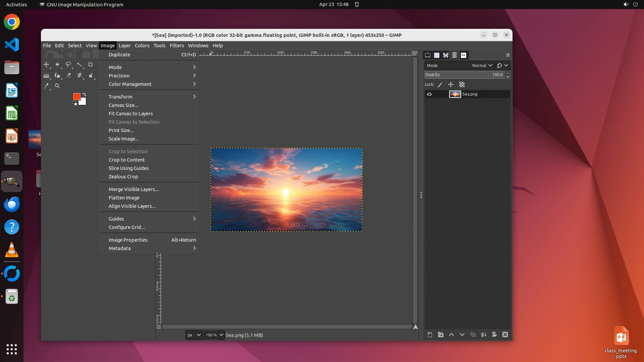
Task: Choose Scale Image from the Image menu
Action: point(124,139)
